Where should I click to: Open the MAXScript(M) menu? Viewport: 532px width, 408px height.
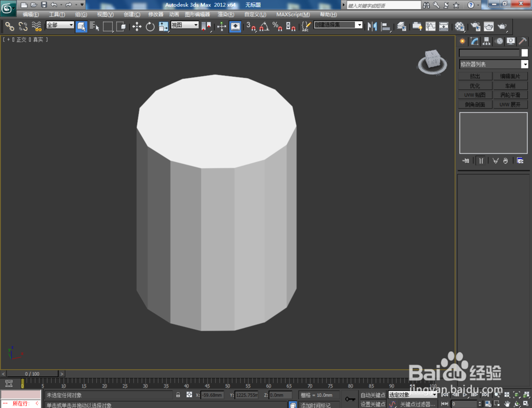point(293,14)
